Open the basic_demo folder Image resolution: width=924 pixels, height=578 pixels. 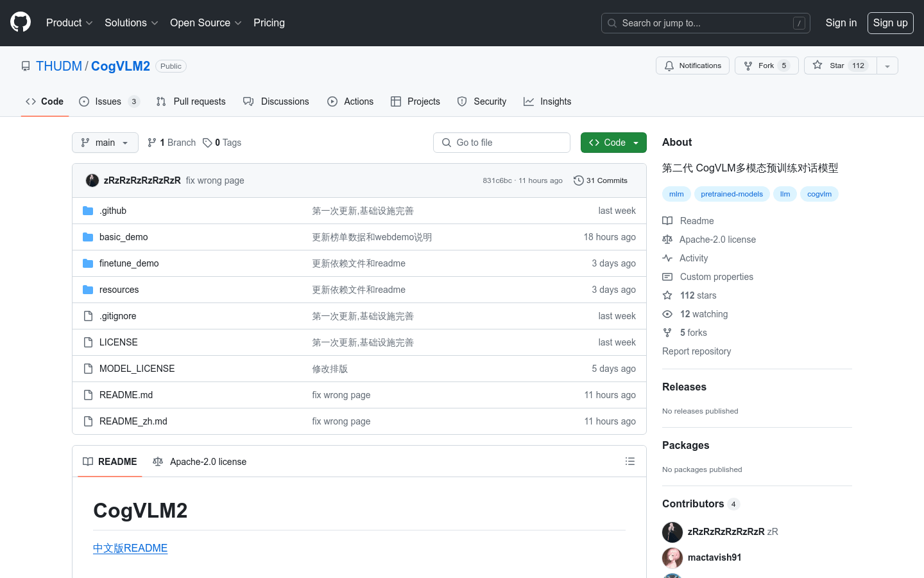124,237
